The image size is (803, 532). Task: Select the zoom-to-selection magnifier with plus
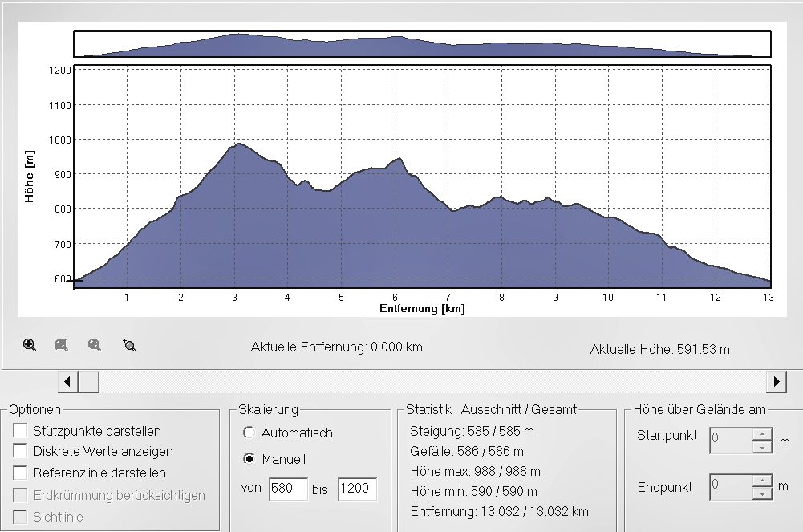tap(129, 345)
